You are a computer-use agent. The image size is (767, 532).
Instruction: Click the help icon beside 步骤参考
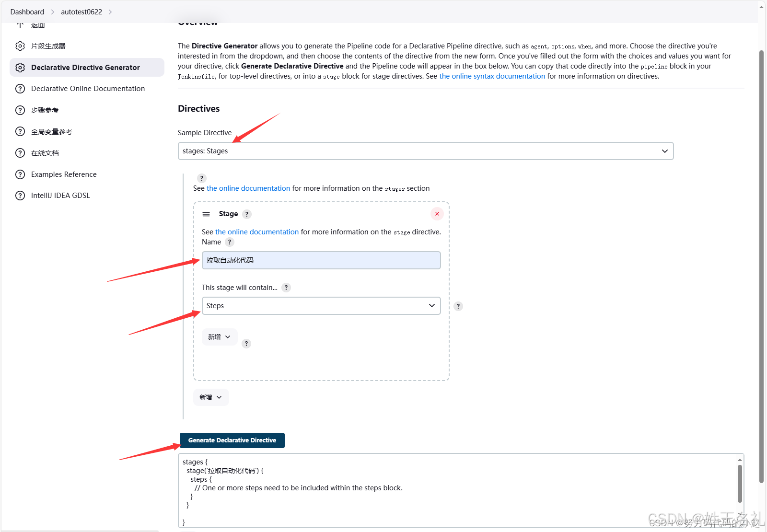20,110
